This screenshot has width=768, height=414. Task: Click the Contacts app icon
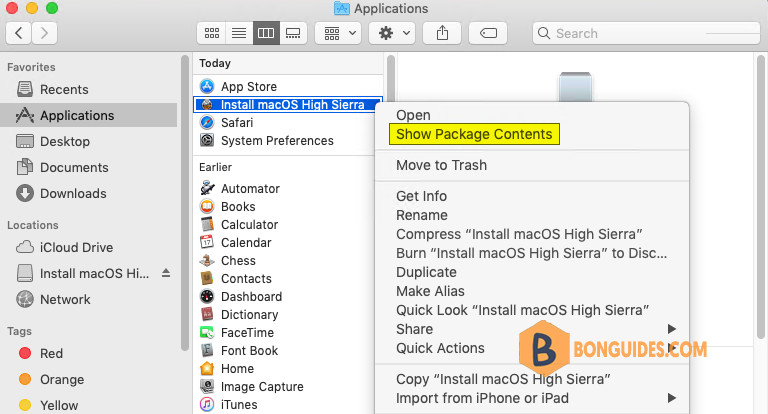pos(207,278)
